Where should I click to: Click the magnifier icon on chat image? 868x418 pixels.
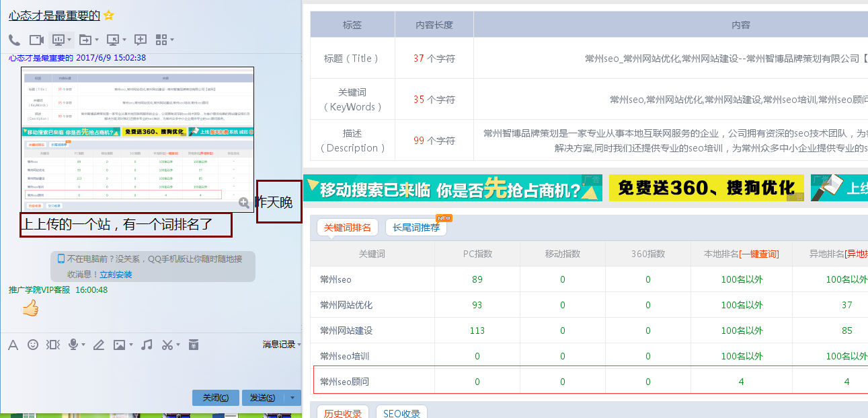pyautogui.click(x=244, y=202)
